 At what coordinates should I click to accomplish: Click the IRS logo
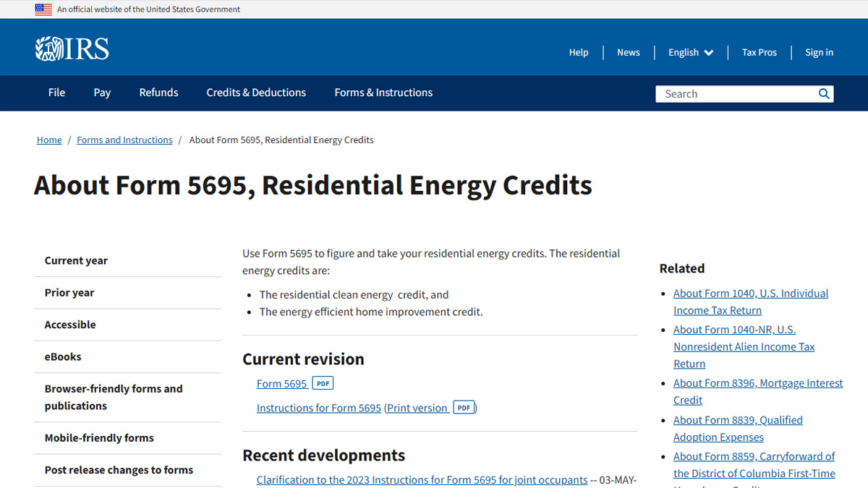[x=72, y=49]
